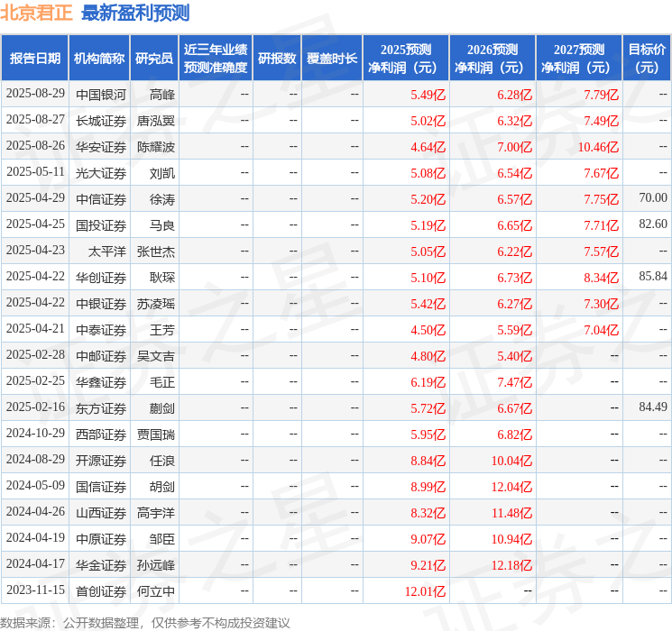Click the 2027预测净利润 column header

coord(579,59)
